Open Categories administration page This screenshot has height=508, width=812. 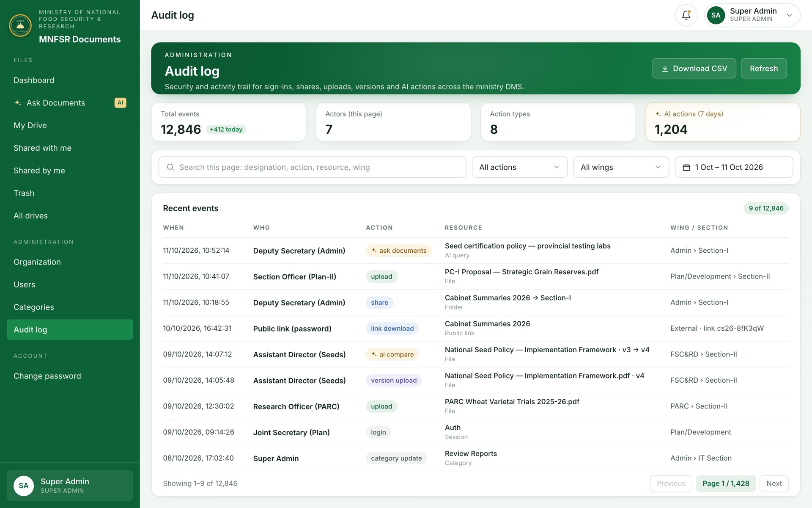[x=70, y=307]
